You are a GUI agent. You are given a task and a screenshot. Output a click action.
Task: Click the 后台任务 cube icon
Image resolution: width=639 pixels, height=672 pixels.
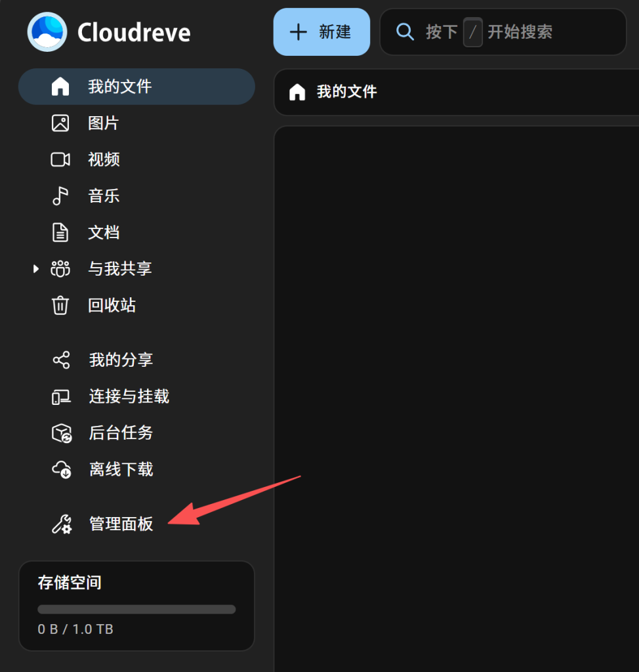point(62,433)
